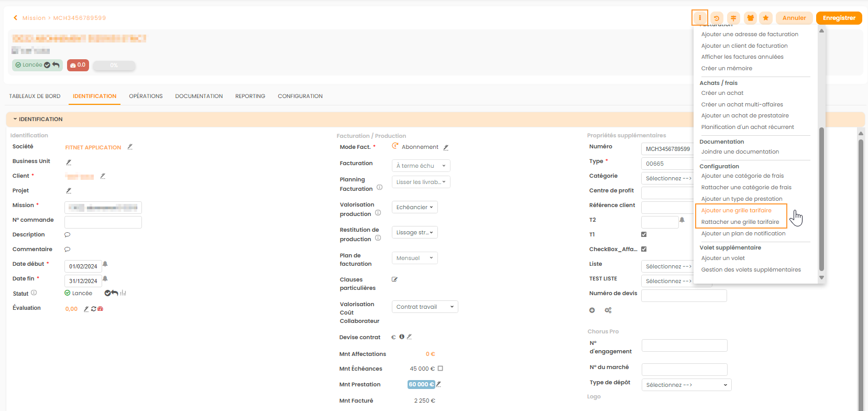Click the bell icon beside Date début
The image size is (868, 411).
tap(105, 264)
